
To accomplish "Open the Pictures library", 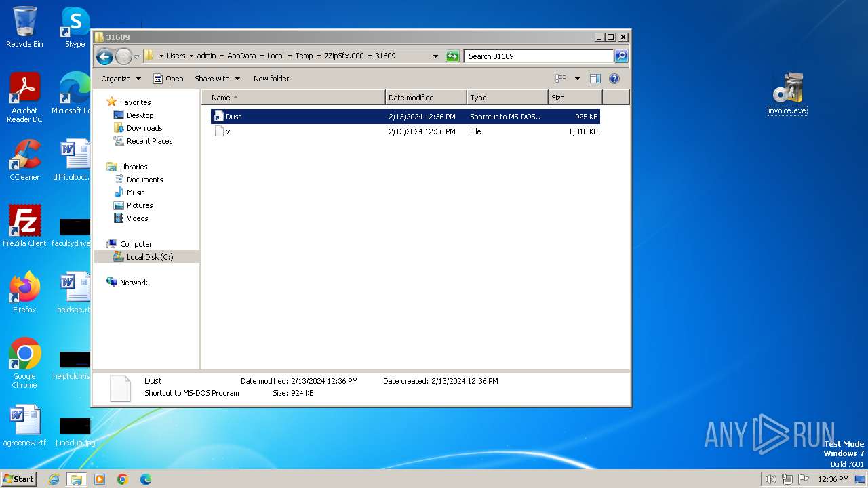I will (140, 205).
